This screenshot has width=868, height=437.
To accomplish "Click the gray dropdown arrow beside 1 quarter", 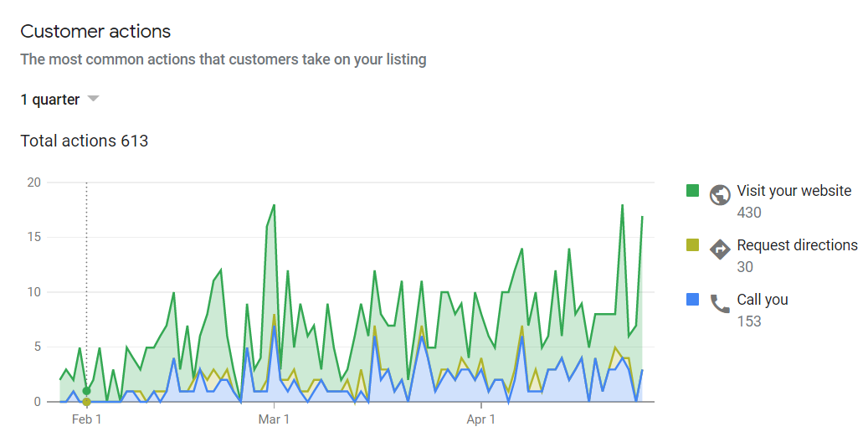I will coord(93,99).
